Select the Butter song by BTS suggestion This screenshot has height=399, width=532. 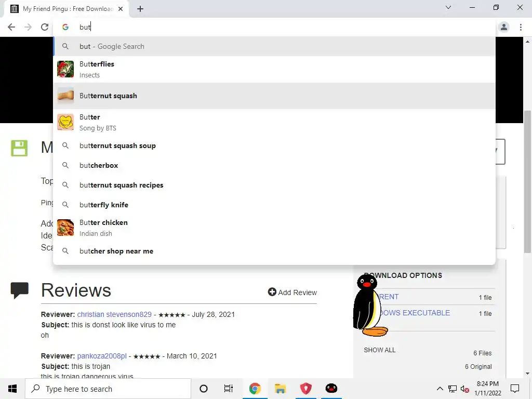[x=274, y=122]
